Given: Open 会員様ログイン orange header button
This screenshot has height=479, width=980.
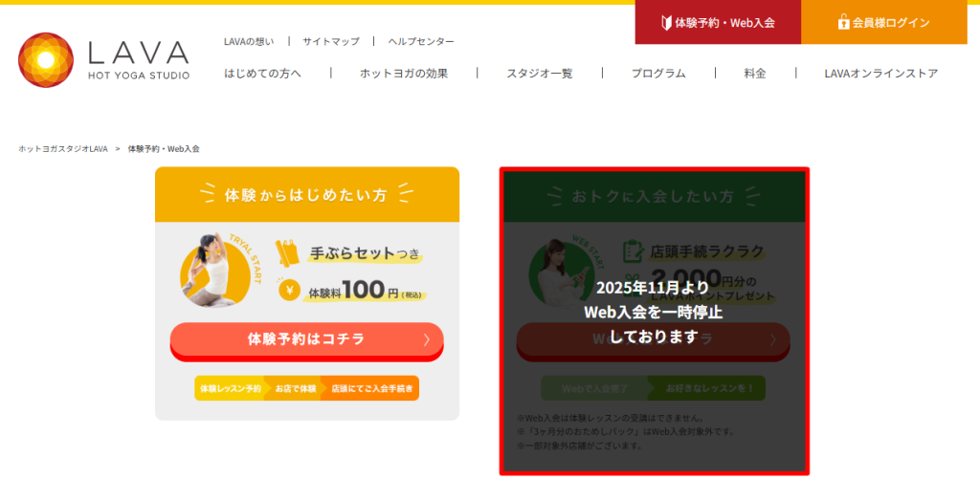Looking at the screenshot, I should click(883, 23).
